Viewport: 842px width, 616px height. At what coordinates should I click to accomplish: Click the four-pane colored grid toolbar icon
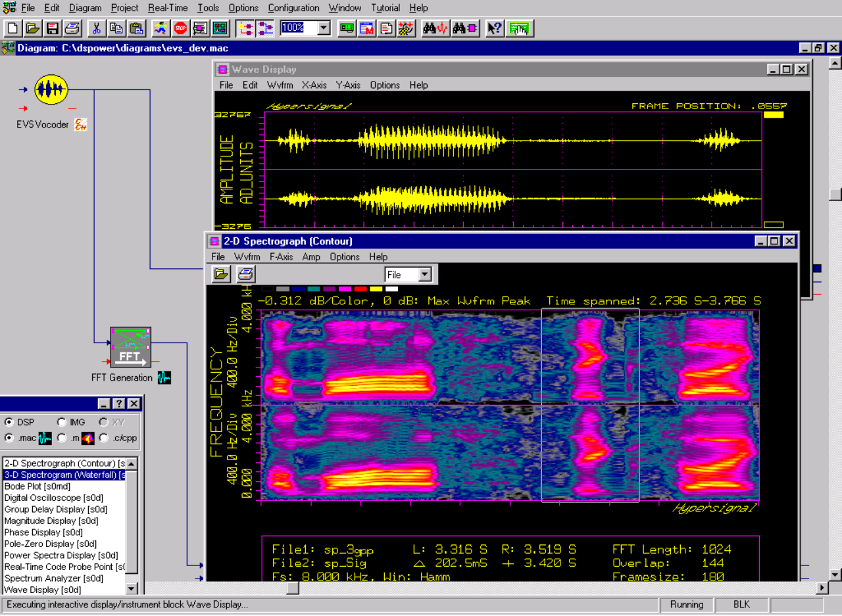[220, 28]
